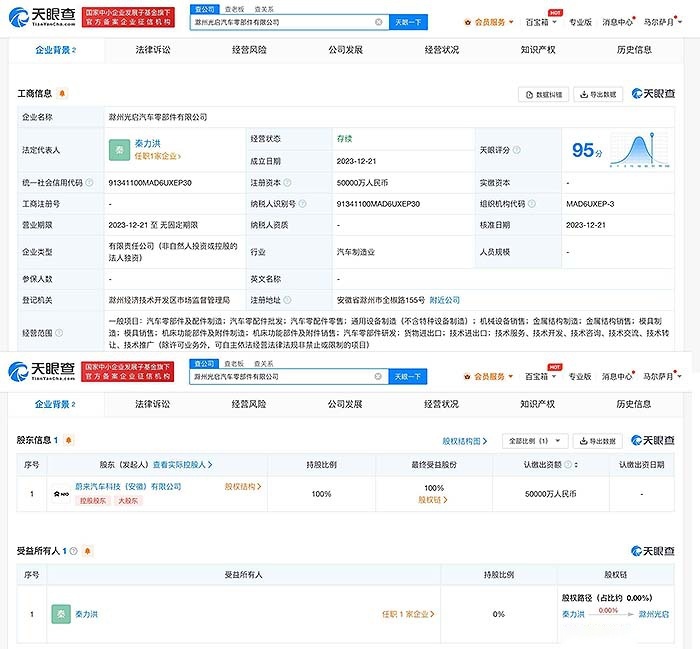700x649 pixels.
Task: Switch to 法律诉讼 tab on 工商信息 page
Action: coord(153,50)
